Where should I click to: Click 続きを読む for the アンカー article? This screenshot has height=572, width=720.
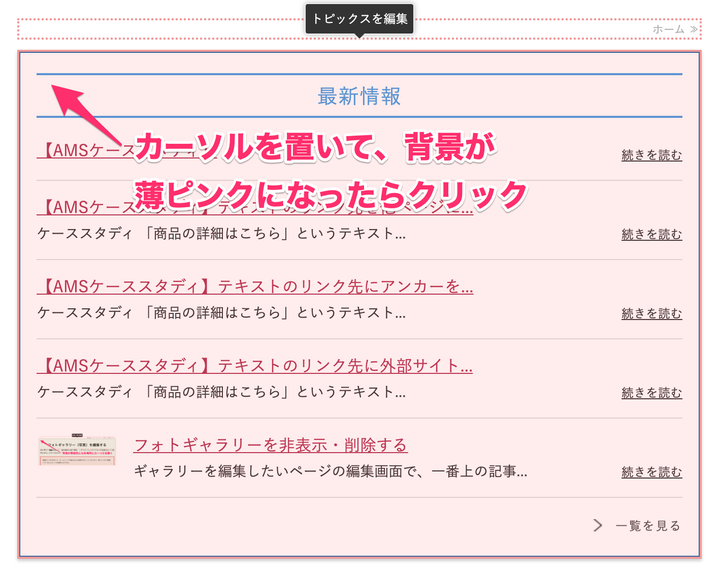pyautogui.click(x=652, y=313)
